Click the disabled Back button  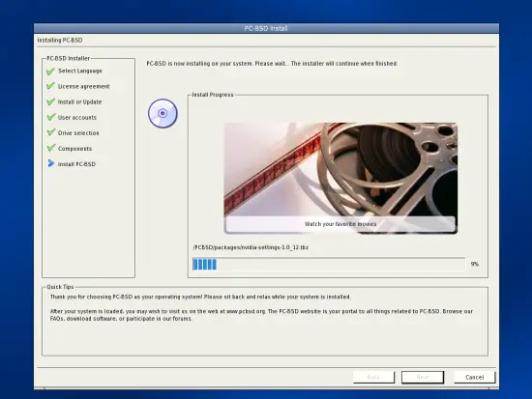tap(373, 378)
